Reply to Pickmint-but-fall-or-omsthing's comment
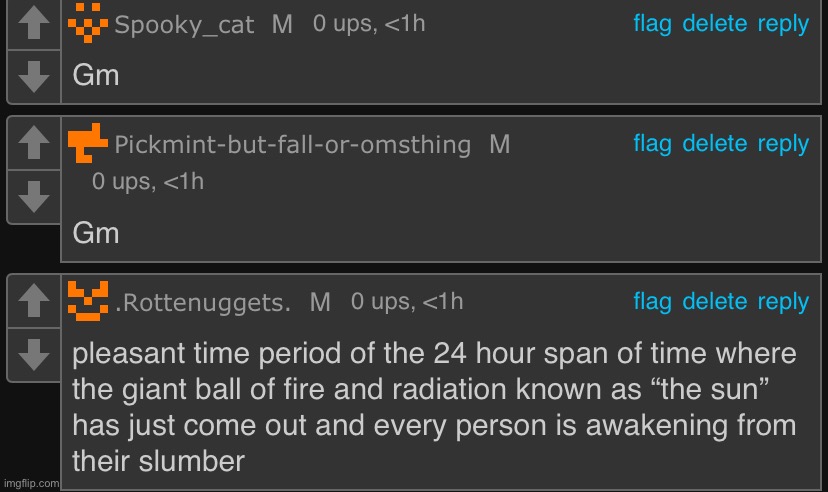The image size is (828, 492). (x=783, y=144)
